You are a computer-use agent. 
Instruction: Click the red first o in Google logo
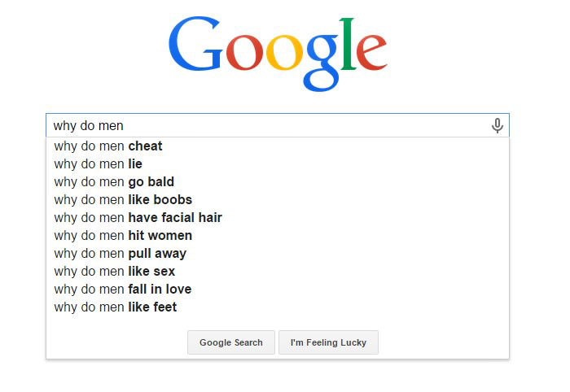click(x=244, y=52)
